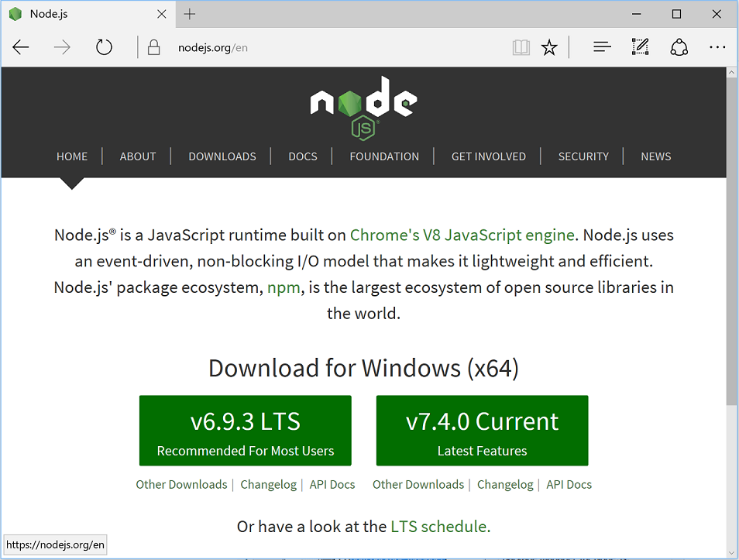The width and height of the screenshot is (739, 560).
Task: Click the browser back arrow
Action: [x=21, y=48]
